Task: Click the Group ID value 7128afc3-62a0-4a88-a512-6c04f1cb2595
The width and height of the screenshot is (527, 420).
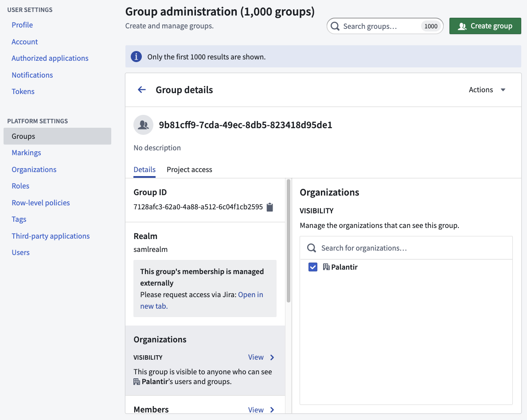Action: click(198, 207)
